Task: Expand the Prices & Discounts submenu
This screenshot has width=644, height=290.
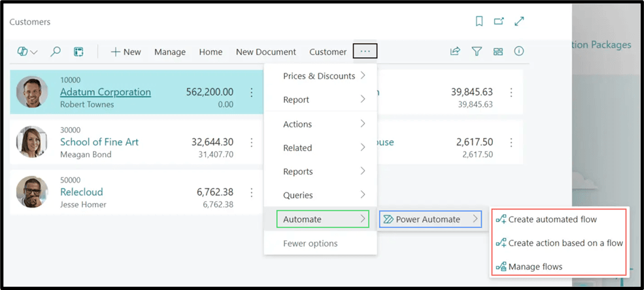Action: 320,76
